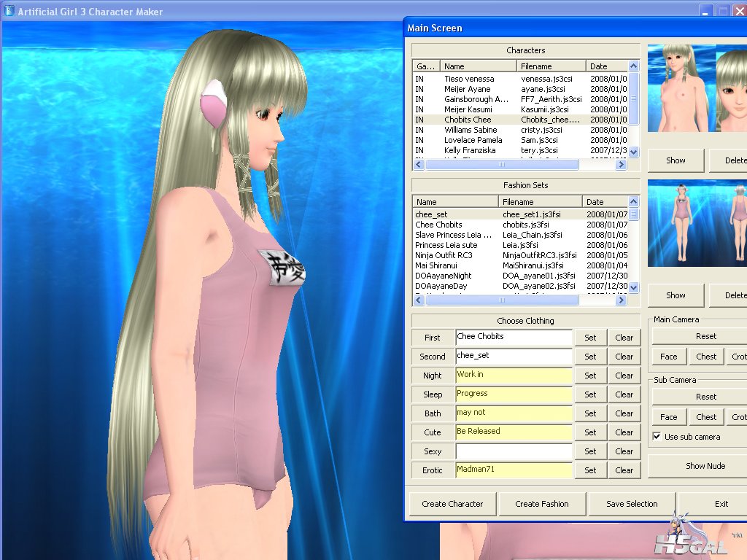This screenshot has height=560, width=747.
Task: Set the Sleep clothing slot
Action: (590, 394)
